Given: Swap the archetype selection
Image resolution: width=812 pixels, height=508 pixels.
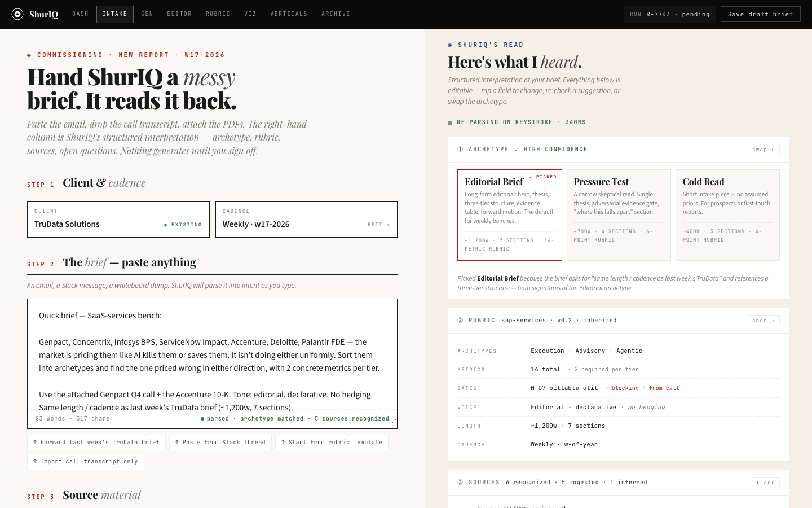Looking at the screenshot, I should point(763,150).
